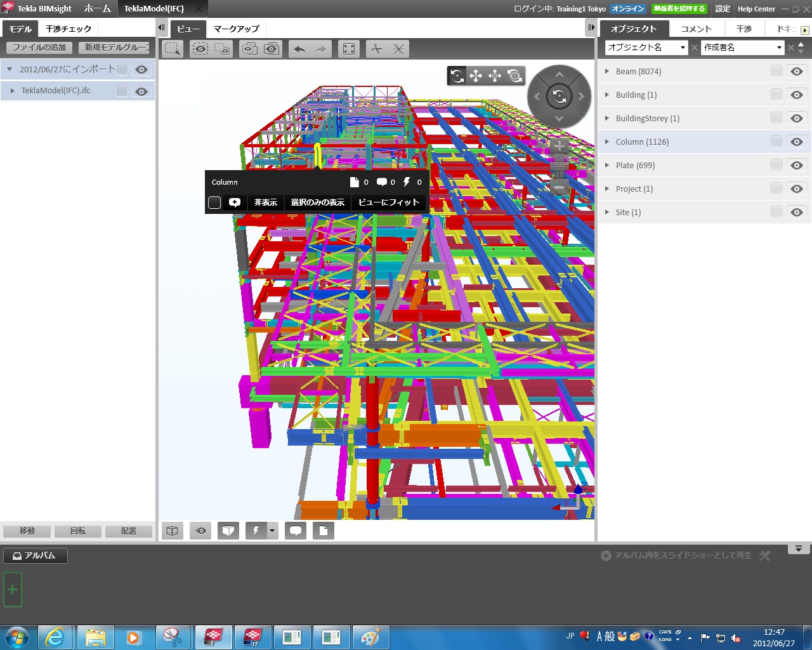
Task: Click the lightning clash detection icon
Action: click(256, 531)
